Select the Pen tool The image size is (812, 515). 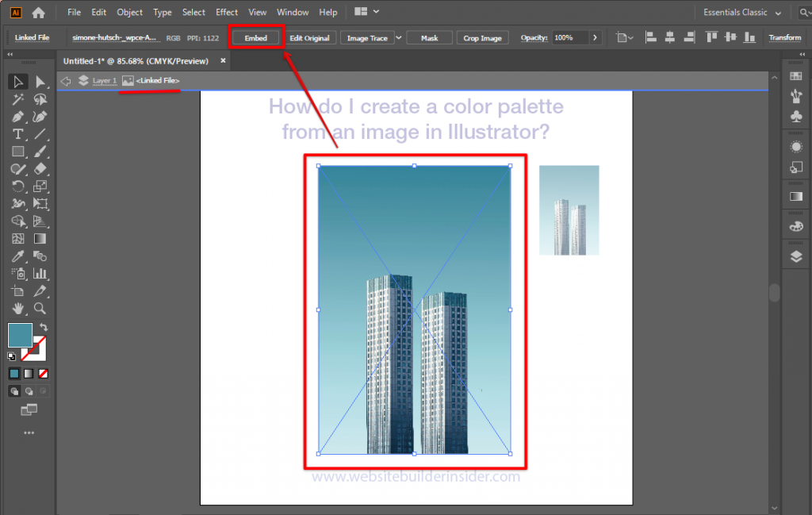pyautogui.click(x=17, y=116)
